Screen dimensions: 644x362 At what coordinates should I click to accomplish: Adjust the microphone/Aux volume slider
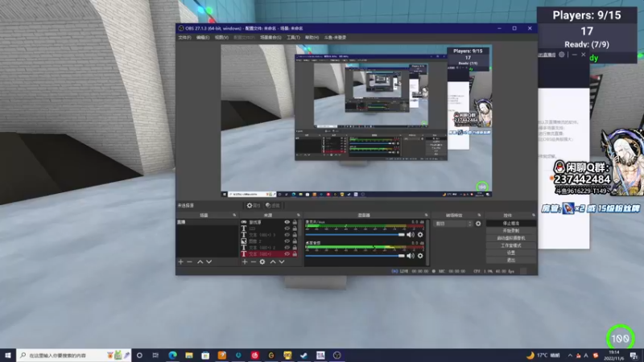pos(355,234)
